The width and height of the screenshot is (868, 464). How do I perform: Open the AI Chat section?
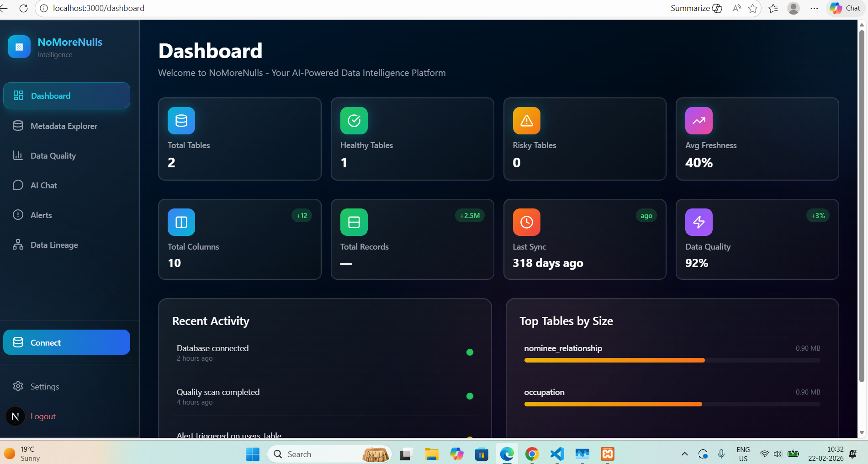point(44,186)
